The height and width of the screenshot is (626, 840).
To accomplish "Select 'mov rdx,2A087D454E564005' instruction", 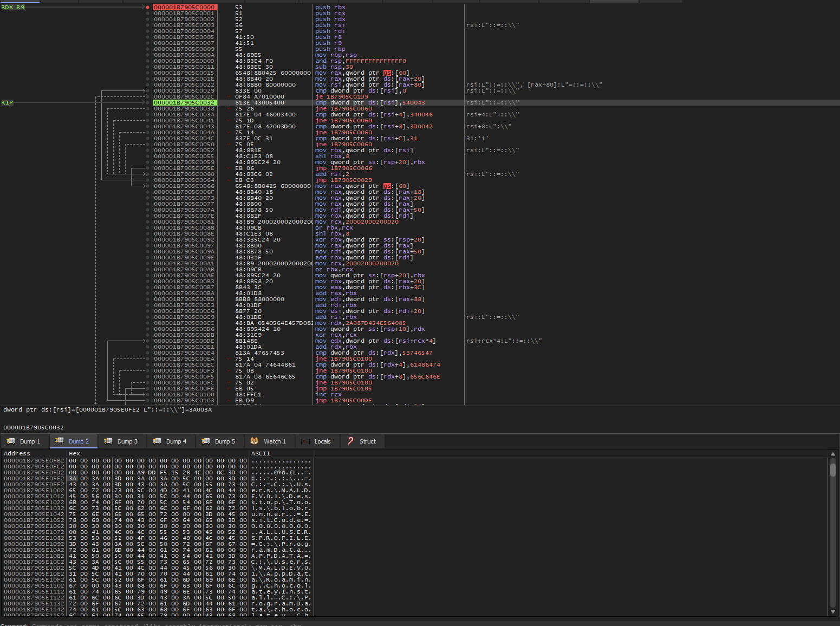I will (360, 323).
